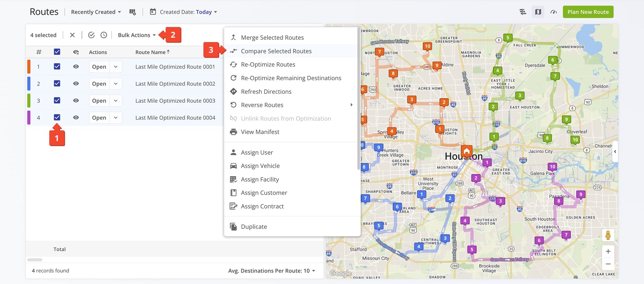Viewport: 644px width, 284px height.
Task: Open the Bulk Actions dropdown
Action: (136, 35)
